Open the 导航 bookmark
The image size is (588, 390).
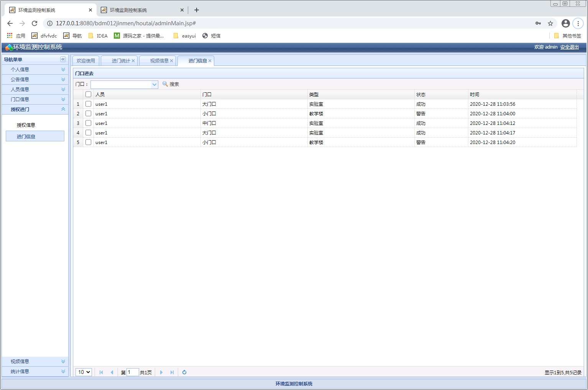[x=72, y=36]
